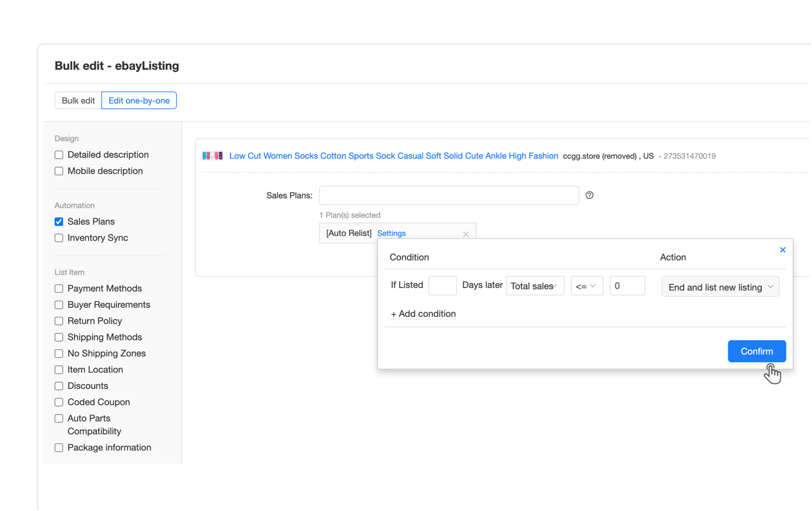Enable the No Shipping Zones option
Screen dimensions: 812x511
coord(59,353)
